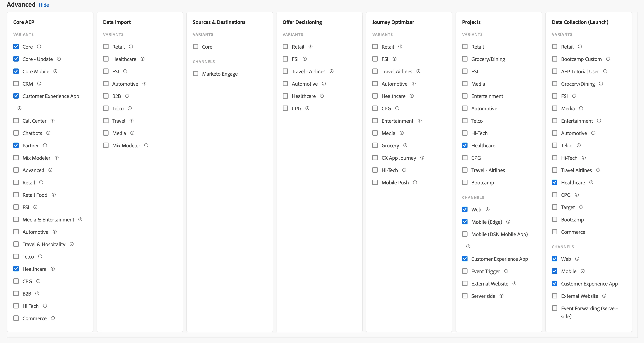Uncheck Healthcare in the Projects column
Image resolution: width=644 pixels, height=343 pixels.
coord(465,145)
